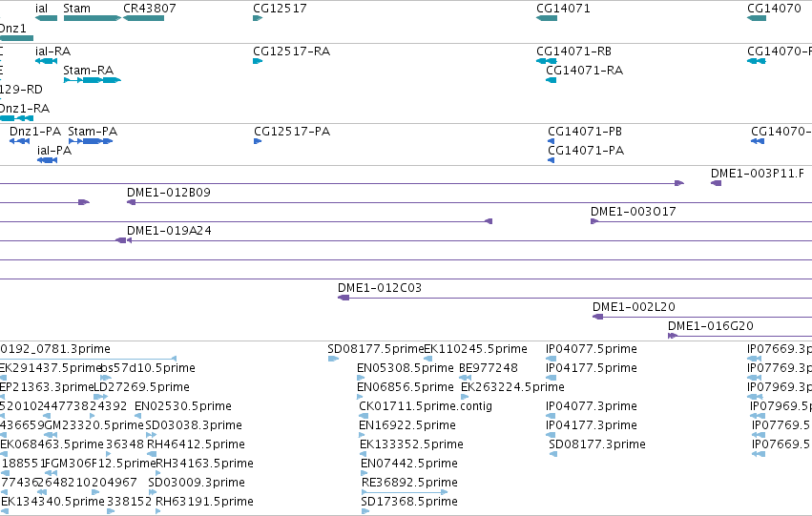Select the LD27269.5prime EST label
Viewport: 812px width, 516px height.
142,387
